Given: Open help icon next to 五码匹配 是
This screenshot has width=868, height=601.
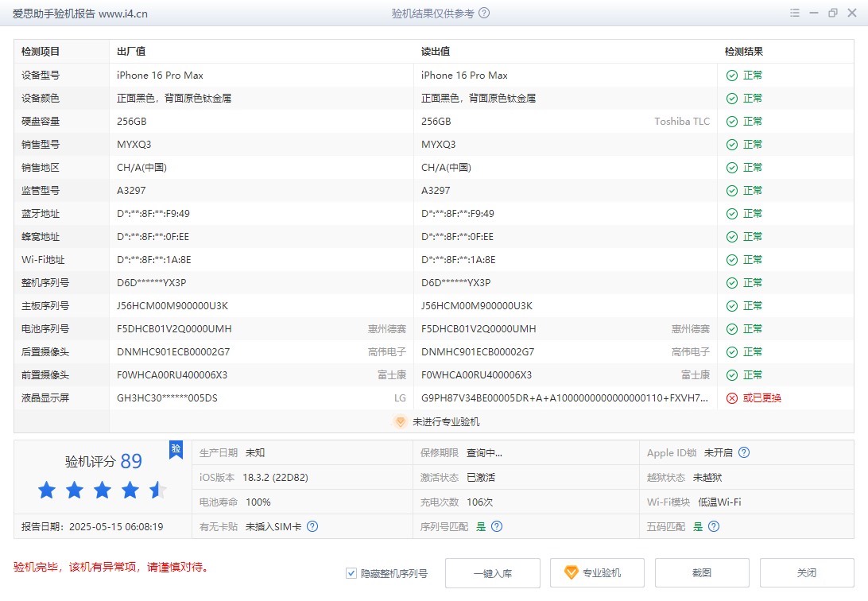Looking at the screenshot, I should pyautogui.click(x=714, y=526).
